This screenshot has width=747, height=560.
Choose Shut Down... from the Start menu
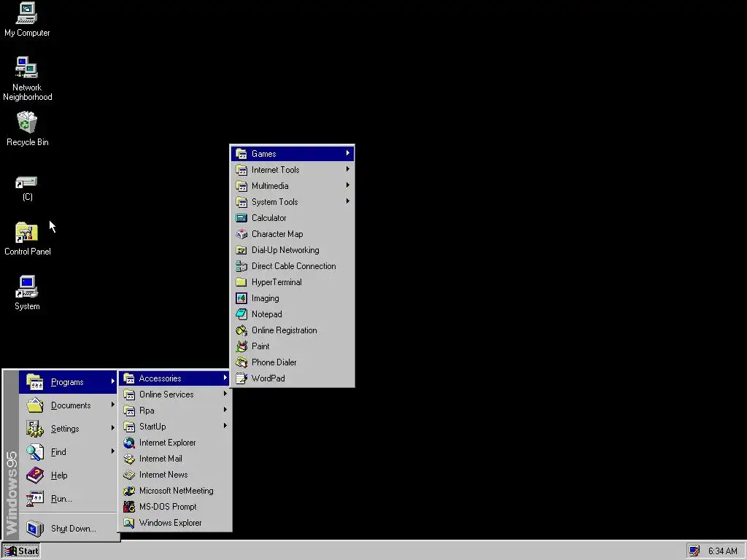click(68, 529)
